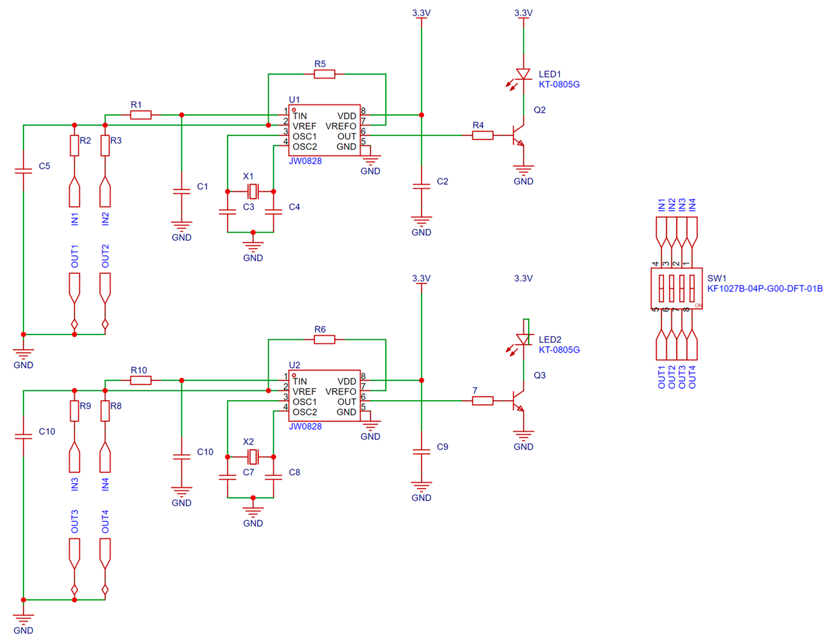Image resolution: width=829 pixels, height=644 pixels.
Task: Click the LED1 designator text
Action: 550,74
